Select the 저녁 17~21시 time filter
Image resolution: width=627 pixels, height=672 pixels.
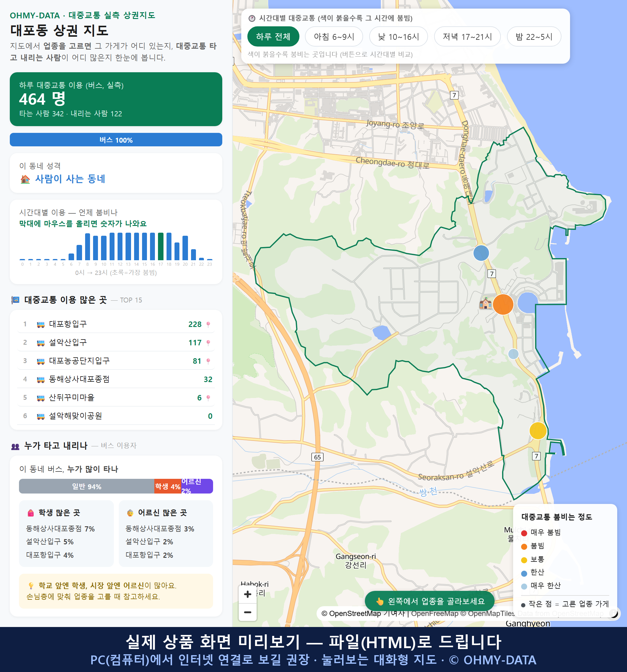[x=467, y=36]
